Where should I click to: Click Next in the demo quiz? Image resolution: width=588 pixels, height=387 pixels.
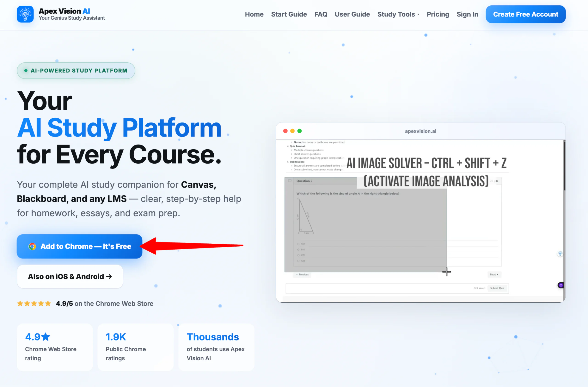click(494, 274)
